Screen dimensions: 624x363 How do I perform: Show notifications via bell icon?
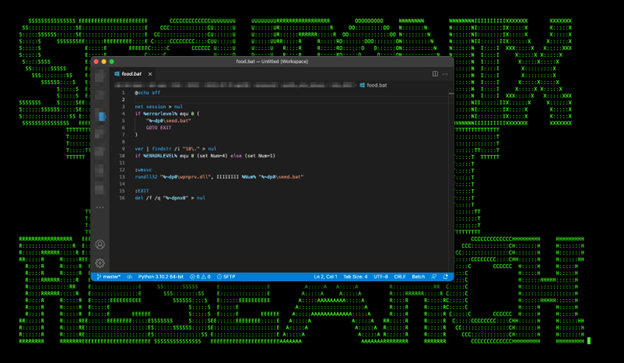click(446, 277)
